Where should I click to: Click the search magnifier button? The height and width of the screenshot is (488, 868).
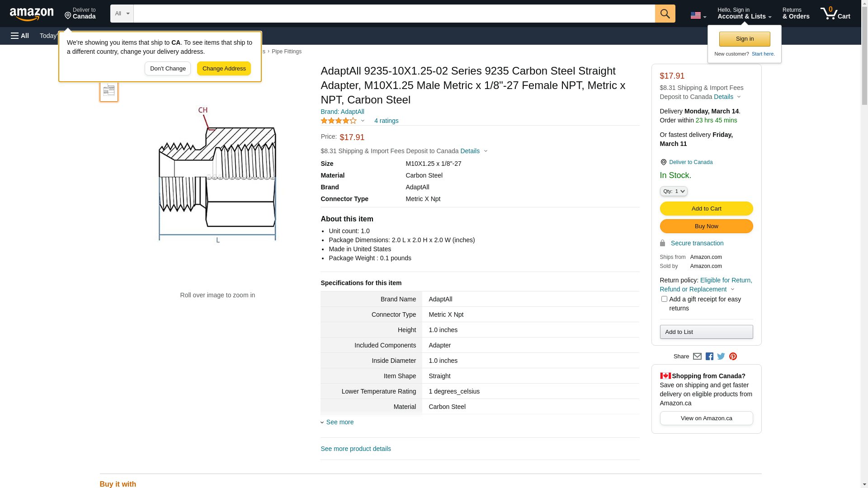(665, 14)
